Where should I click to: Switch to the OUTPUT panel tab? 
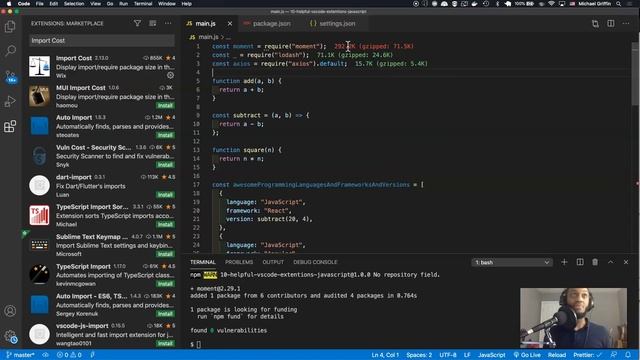click(x=273, y=262)
